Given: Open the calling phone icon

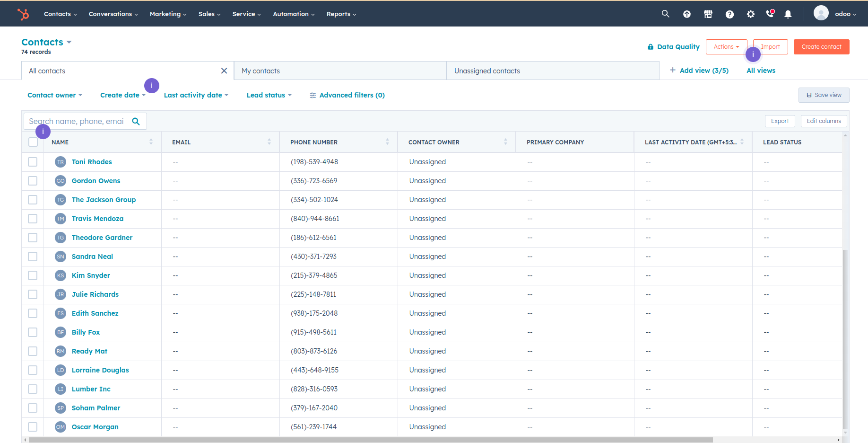Looking at the screenshot, I should (770, 14).
